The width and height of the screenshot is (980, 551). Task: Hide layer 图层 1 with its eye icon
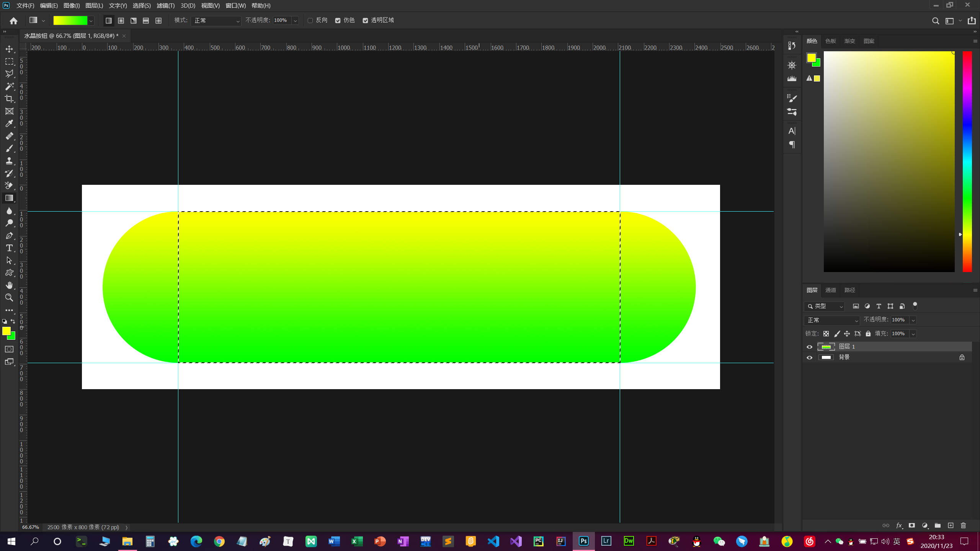[809, 347]
